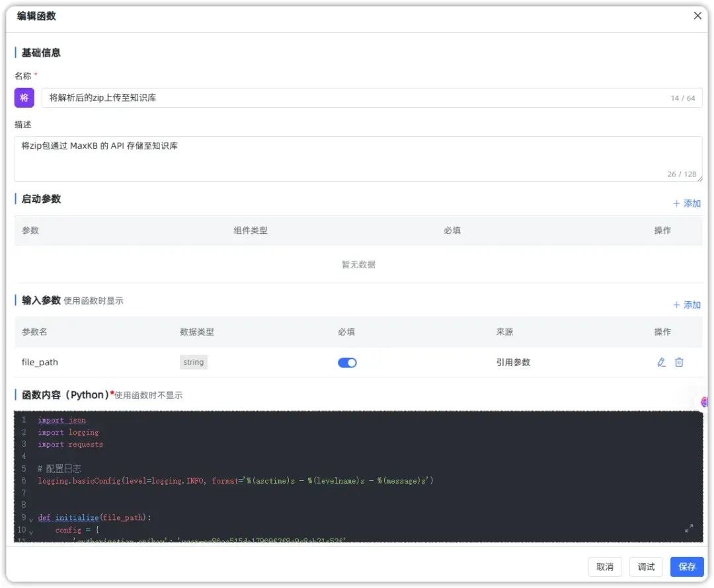The height and width of the screenshot is (588, 714).
Task: Click the 函数内容（Python）section header
Action: point(63,393)
